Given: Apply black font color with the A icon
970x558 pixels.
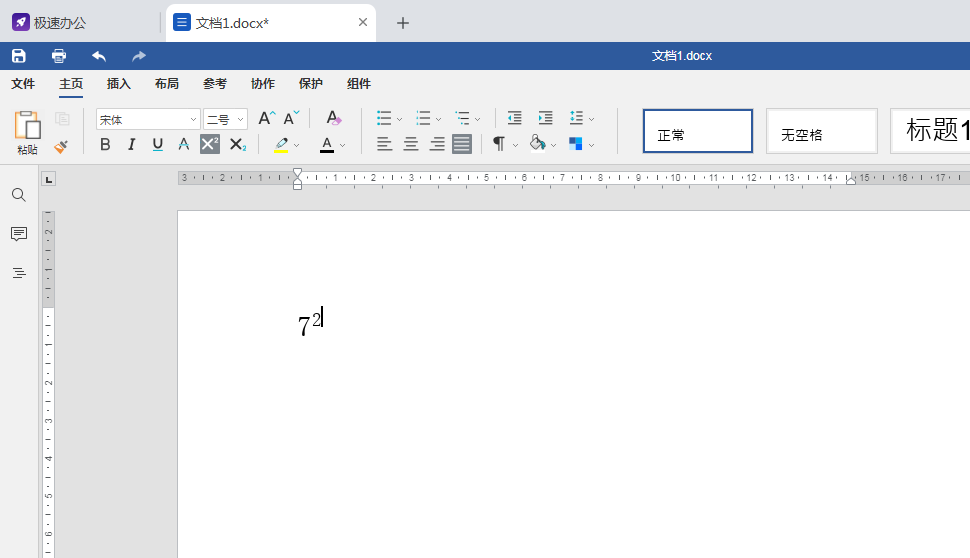Looking at the screenshot, I should (x=327, y=144).
